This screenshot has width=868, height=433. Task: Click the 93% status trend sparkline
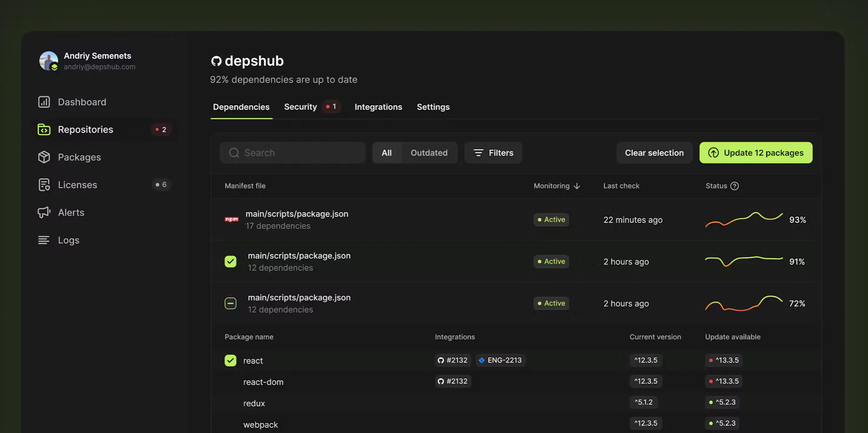pos(744,220)
